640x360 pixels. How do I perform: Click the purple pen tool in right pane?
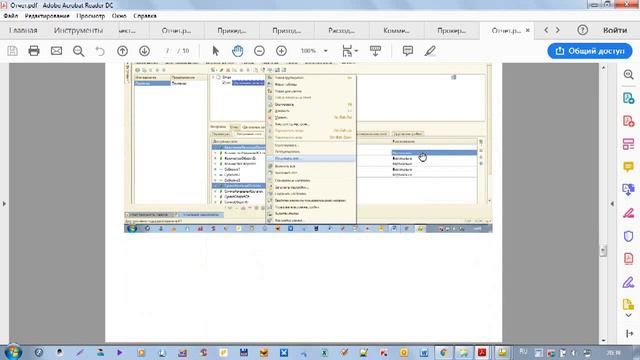pos(629,282)
